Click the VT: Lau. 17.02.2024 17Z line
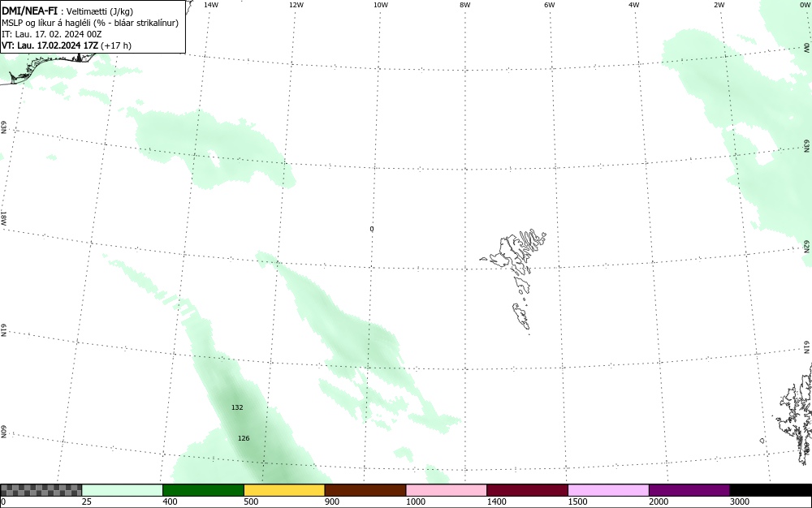This screenshot has height=508, width=812. [x=67, y=45]
